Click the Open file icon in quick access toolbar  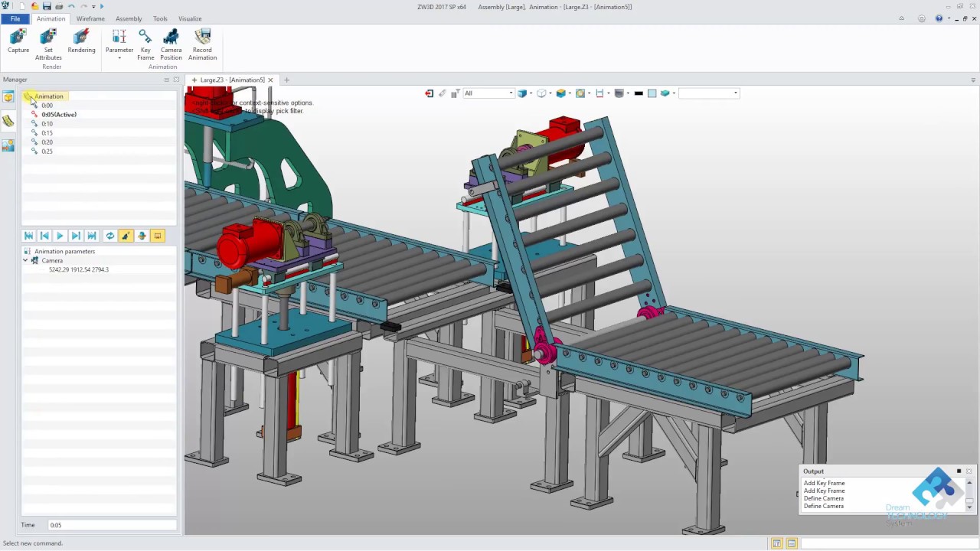tap(34, 6)
